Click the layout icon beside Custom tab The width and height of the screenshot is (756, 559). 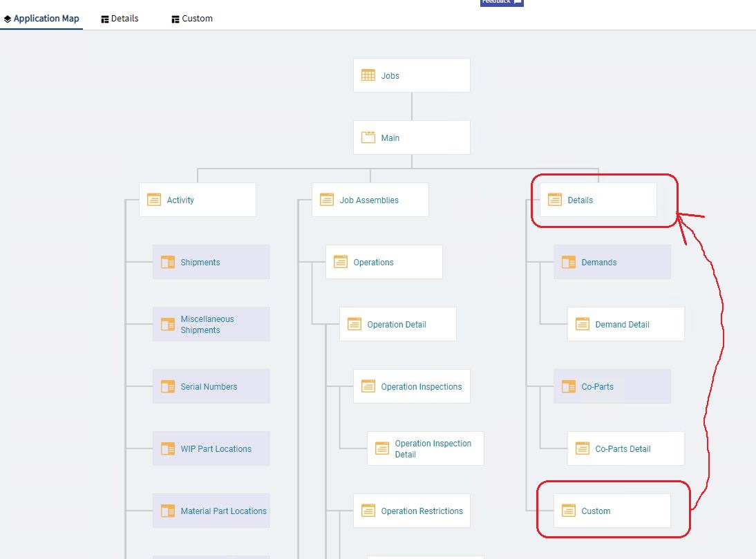(176, 19)
